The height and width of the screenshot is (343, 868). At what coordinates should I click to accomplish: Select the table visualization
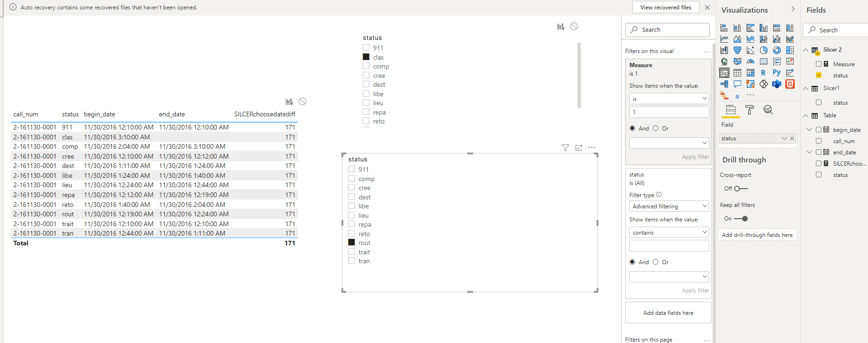click(x=737, y=73)
